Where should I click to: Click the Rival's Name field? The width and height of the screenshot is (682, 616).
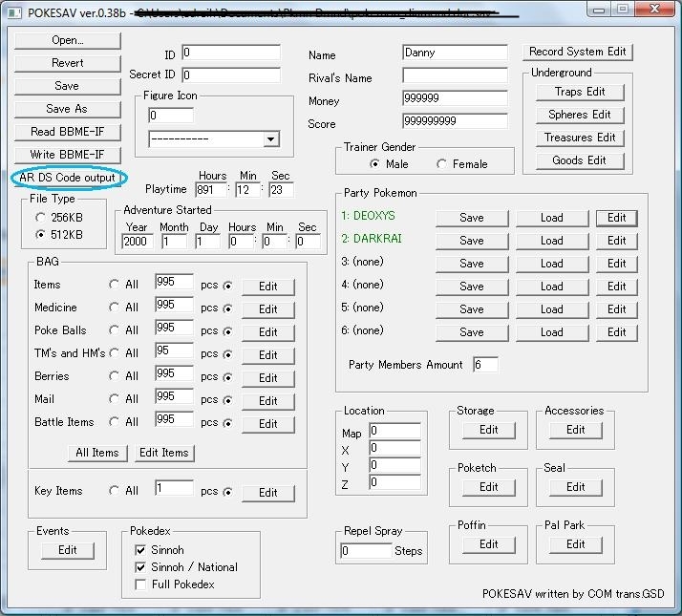point(455,75)
